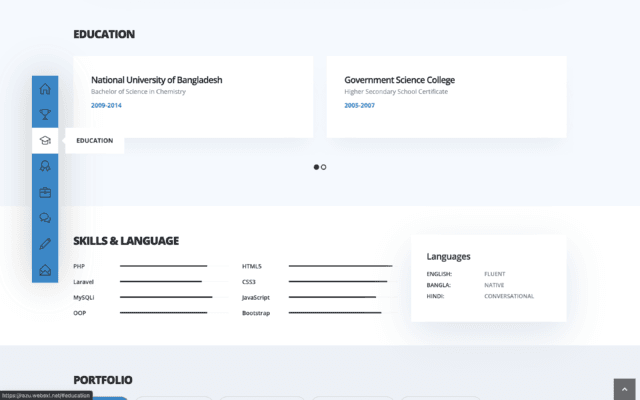Click the Home icon in the sidebar

coord(45,88)
